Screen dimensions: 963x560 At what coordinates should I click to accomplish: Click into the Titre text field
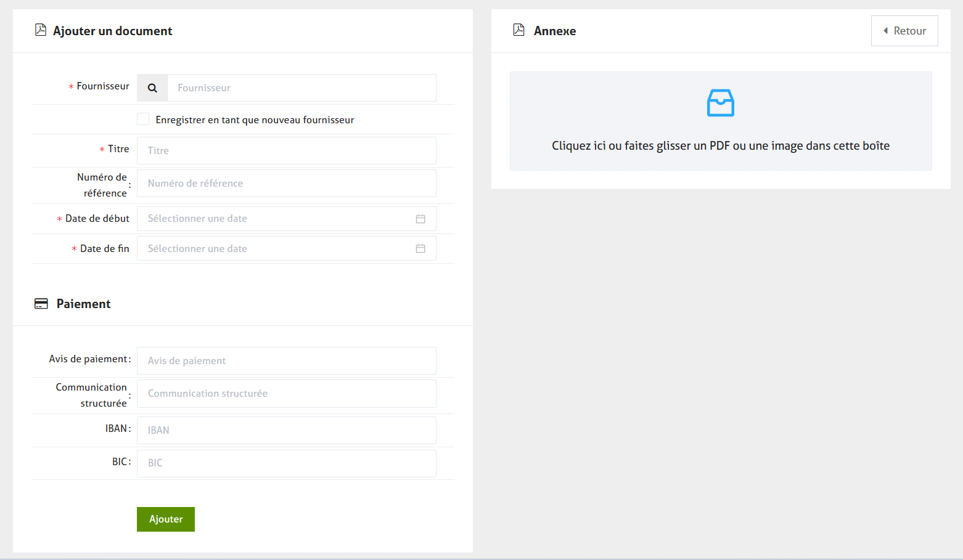click(286, 151)
